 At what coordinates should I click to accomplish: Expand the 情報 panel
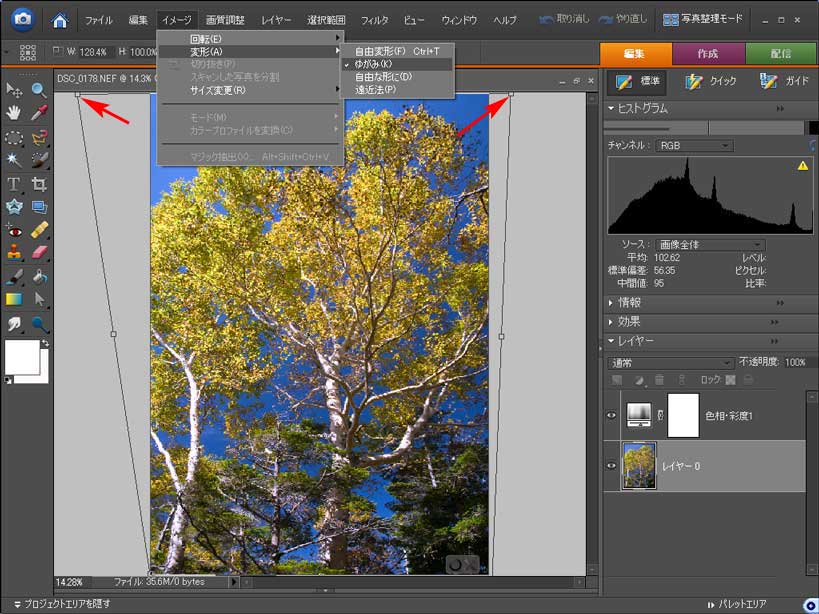click(629, 303)
